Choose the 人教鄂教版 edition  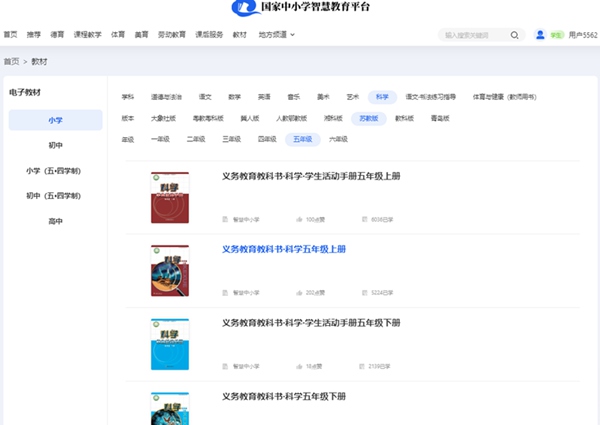click(x=292, y=118)
